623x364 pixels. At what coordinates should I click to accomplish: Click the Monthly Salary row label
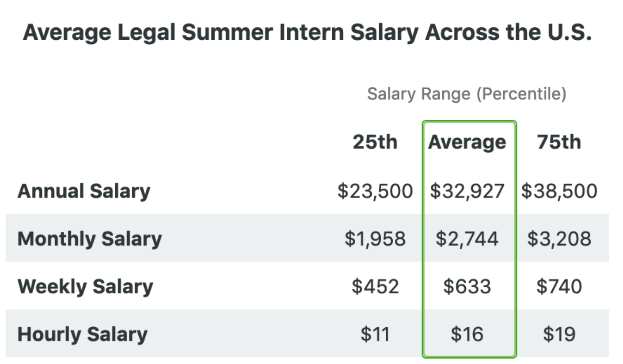[x=90, y=239]
